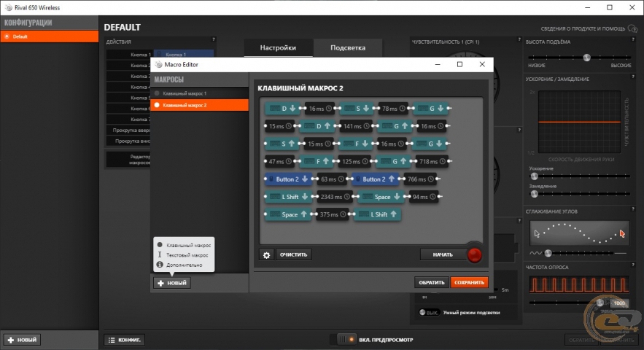Toggle Умный режим подсветки switch

pos(429,312)
